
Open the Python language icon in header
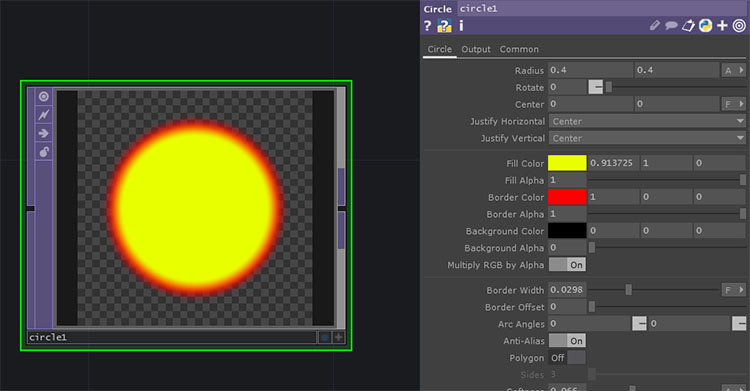click(x=706, y=25)
